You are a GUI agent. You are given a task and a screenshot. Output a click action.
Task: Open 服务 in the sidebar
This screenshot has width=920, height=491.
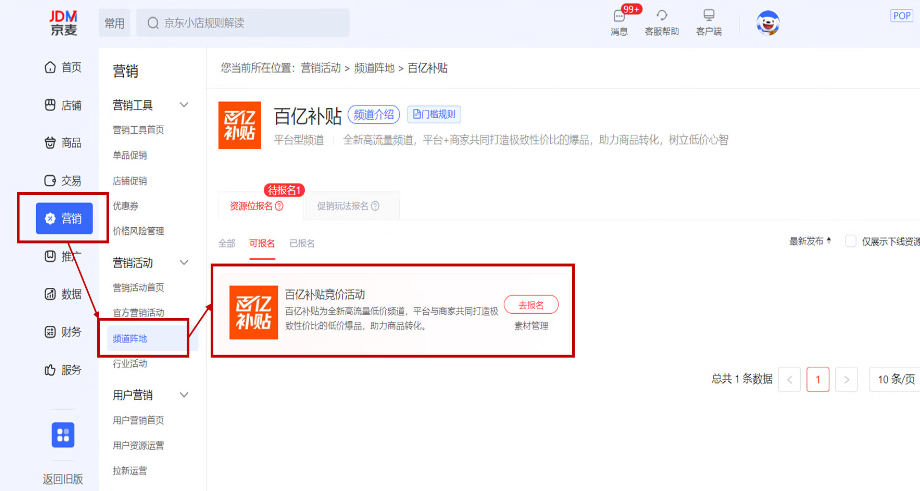[63, 370]
